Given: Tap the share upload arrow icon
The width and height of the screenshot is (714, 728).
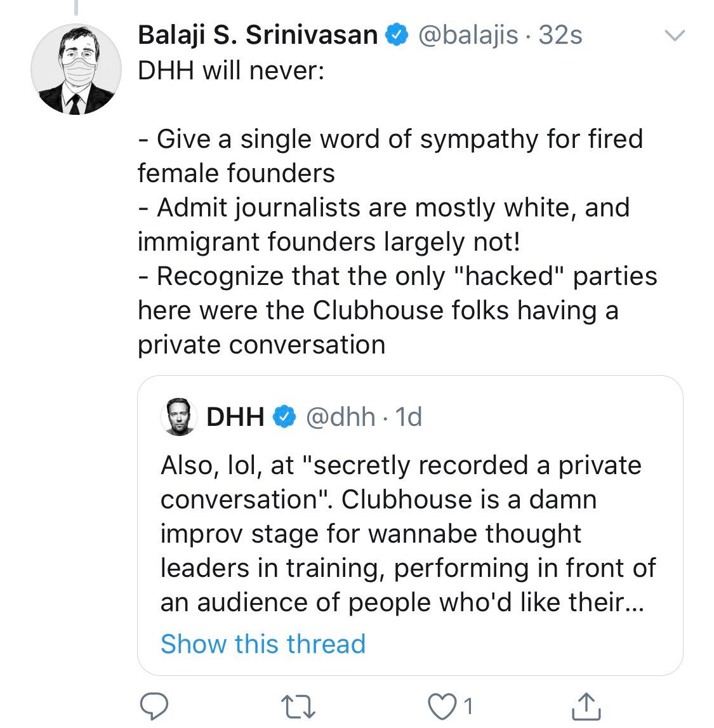Looking at the screenshot, I should point(586,706).
